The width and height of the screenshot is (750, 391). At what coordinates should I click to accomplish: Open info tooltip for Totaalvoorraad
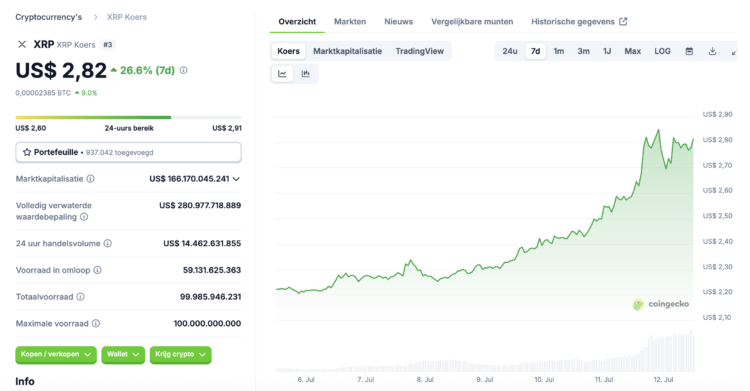tap(80, 297)
